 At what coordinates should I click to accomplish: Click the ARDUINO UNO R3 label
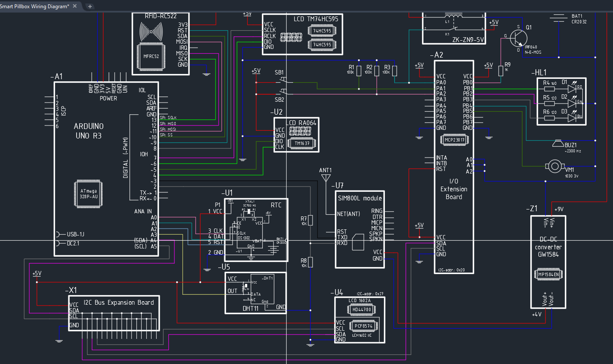tap(88, 131)
